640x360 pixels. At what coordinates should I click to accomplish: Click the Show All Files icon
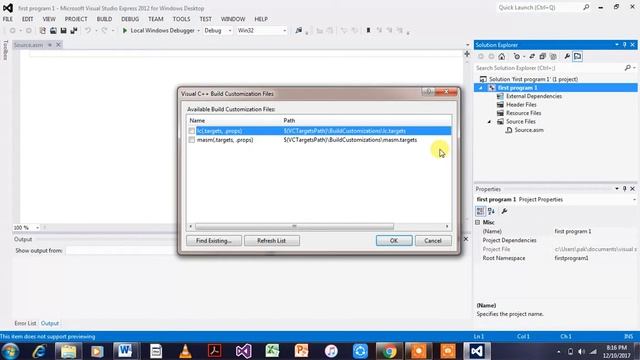pos(553,57)
